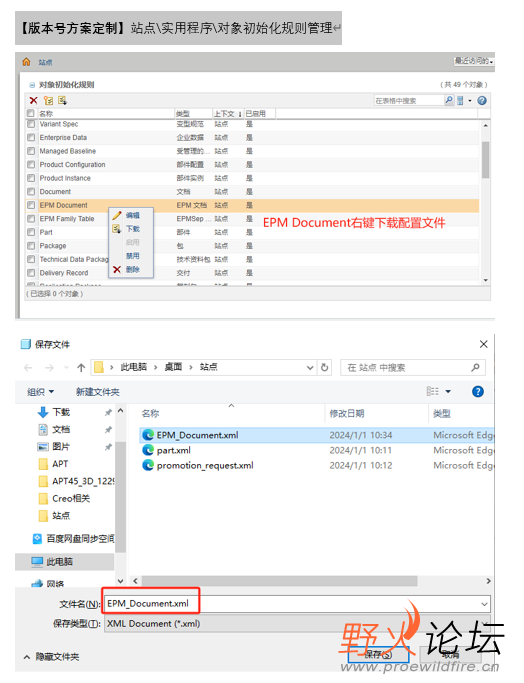Click the view layout icon in save dialog
The height and width of the screenshot is (683, 524).
click(433, 391)
